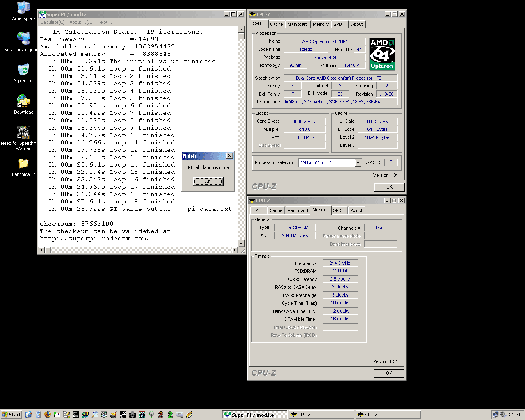Click the volume tray icon beside the clock

click(502, 415)
